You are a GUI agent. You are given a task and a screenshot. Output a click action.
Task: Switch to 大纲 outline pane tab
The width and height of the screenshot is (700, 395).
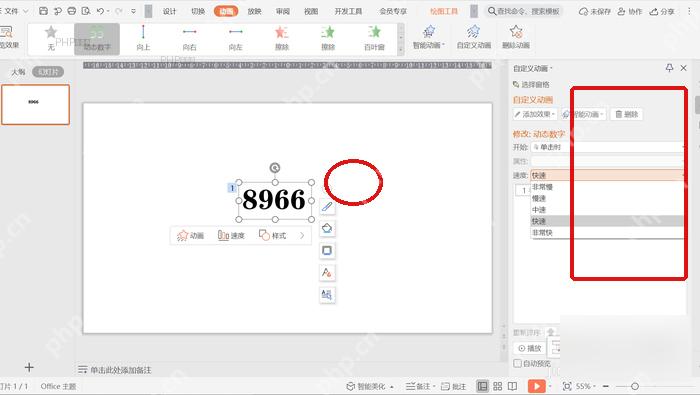pyautogui.click(x=18, y=72)
